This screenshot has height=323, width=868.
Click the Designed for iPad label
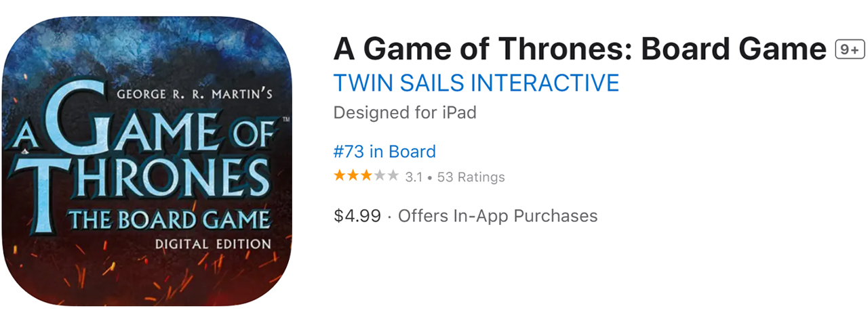405,112
